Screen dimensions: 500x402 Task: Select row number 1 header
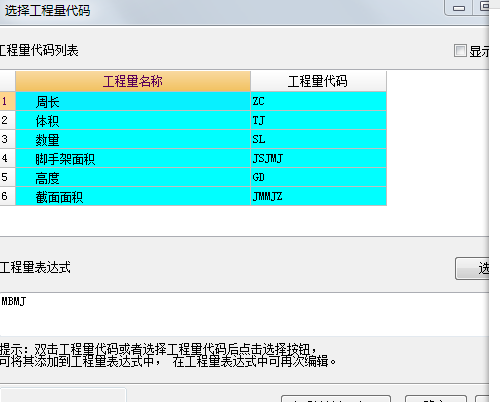click(7, 101)
